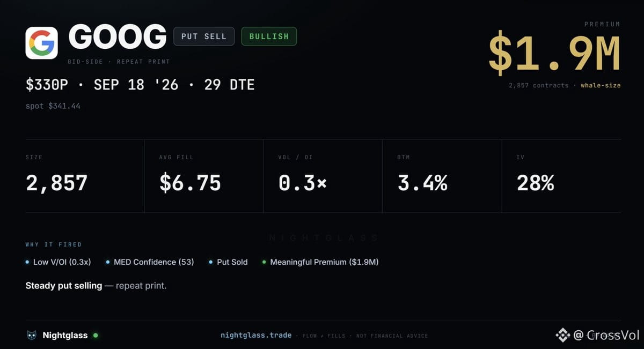Viewport: 644px width, 349px height.
Task: Click the GOOG ticker title
Action: pos(118,37)
